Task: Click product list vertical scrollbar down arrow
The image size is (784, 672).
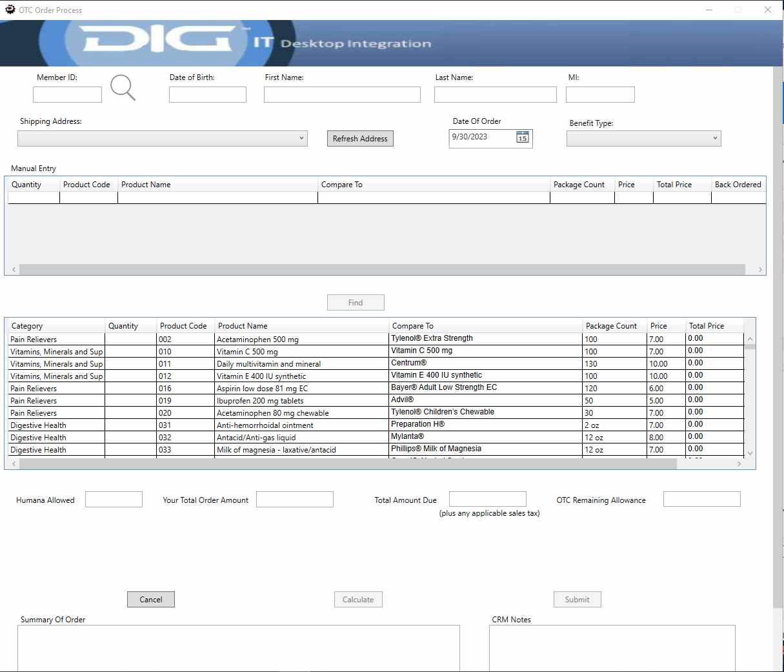Action: coord(750,453)
